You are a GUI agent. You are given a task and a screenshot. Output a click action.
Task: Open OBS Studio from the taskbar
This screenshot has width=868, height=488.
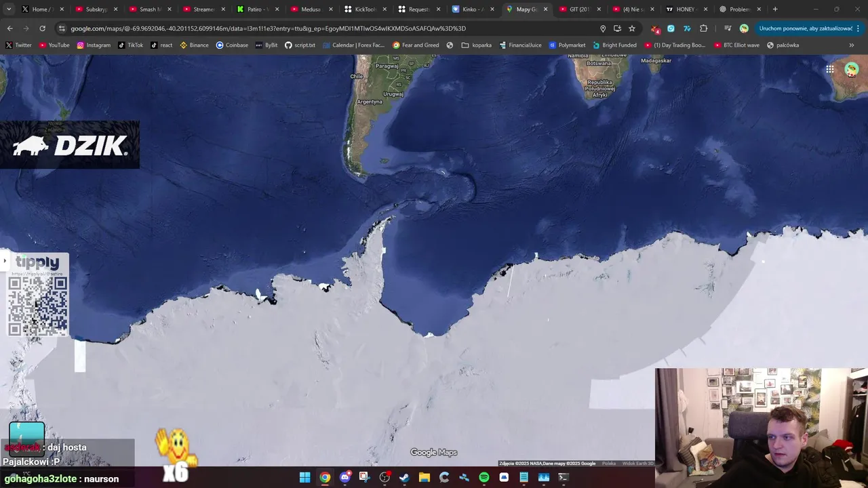384,477
